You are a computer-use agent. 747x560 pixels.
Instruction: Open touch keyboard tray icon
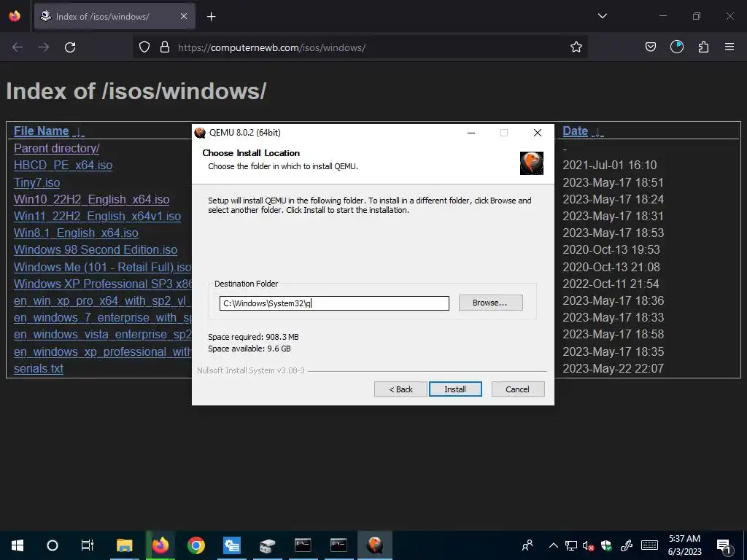click(649, 545)
